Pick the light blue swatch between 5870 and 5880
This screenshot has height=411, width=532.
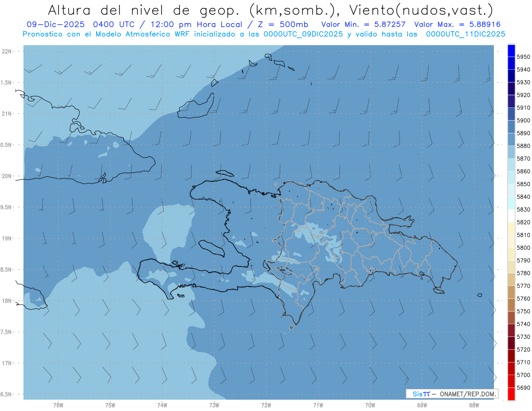(511, 152)
